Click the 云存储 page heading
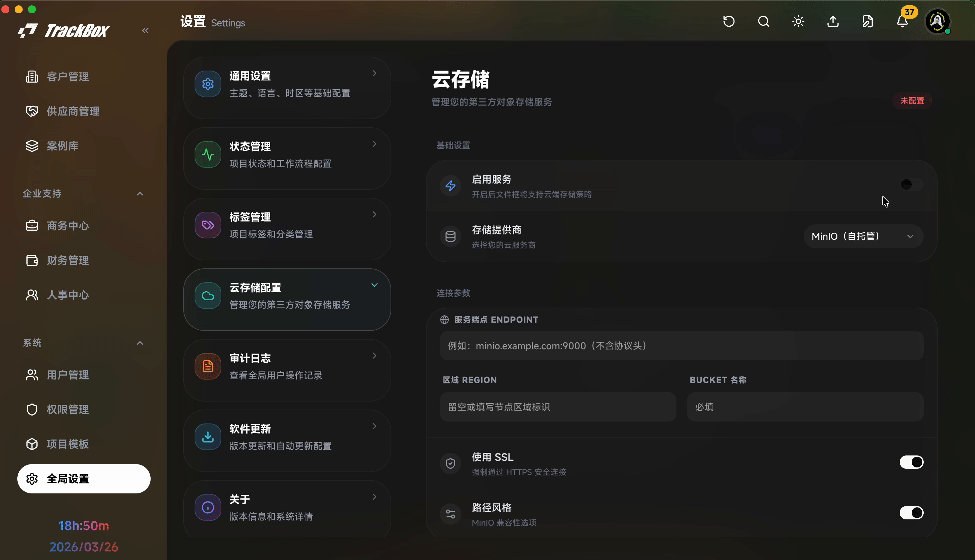This screenshot has height=560, width=975. [461, 79]
